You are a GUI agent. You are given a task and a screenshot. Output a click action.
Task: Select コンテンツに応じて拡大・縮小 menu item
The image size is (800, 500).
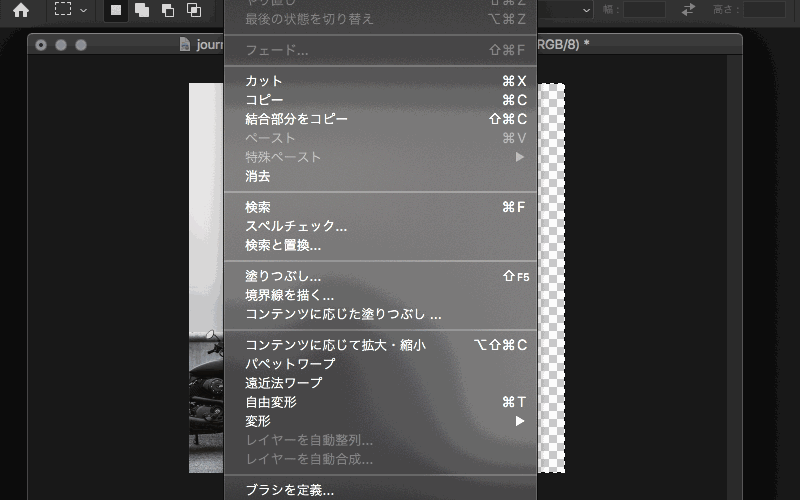(x=381, y=345)
